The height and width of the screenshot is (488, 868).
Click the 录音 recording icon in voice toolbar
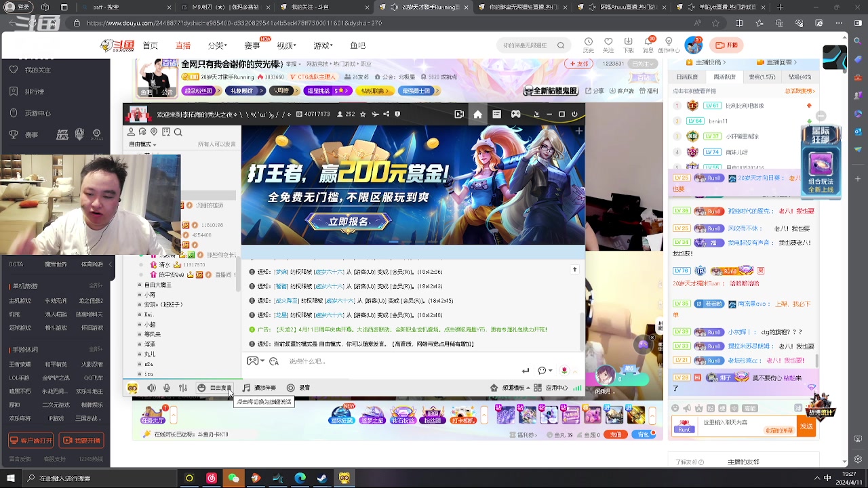(290, 388)
